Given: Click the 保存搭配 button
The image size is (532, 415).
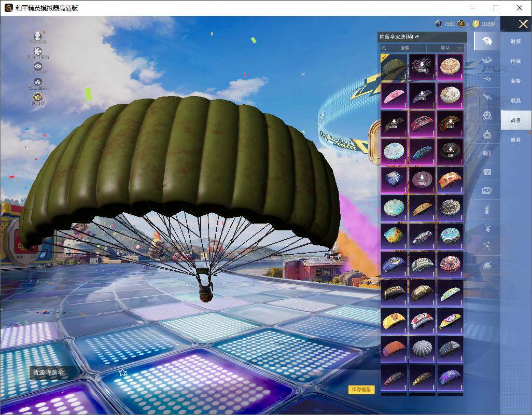Looking at the screenshot, I should (x=361, y=390).
